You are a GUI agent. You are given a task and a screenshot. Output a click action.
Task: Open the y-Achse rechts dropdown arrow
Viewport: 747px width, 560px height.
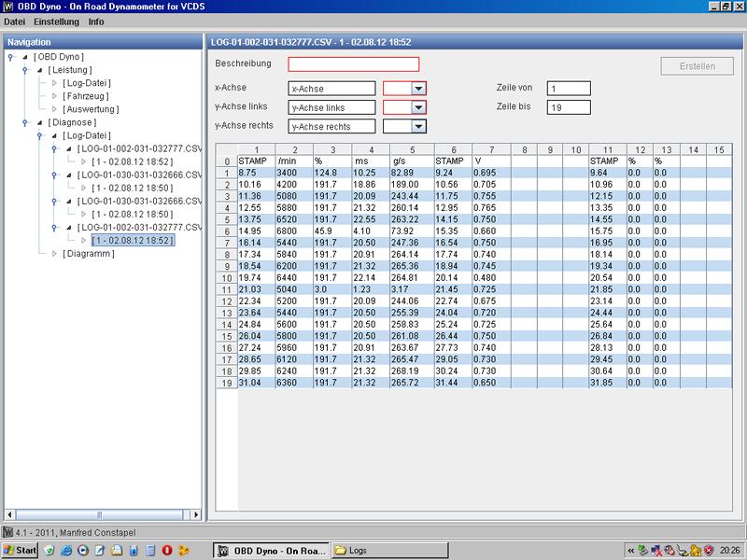pos(418,126)
